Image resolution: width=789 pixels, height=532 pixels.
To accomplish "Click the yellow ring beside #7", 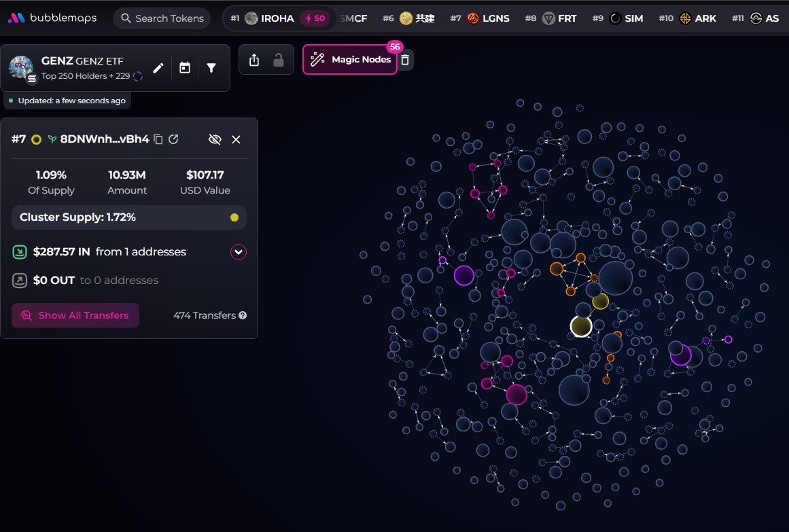I will (36, 139).
